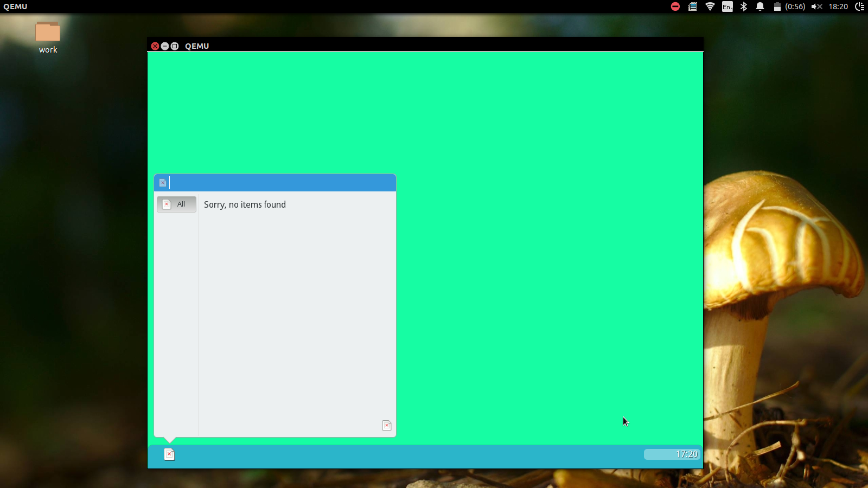868x488 pixels.
Task: Open the launcher icon in QEMU taskbar
Action: 169,454
